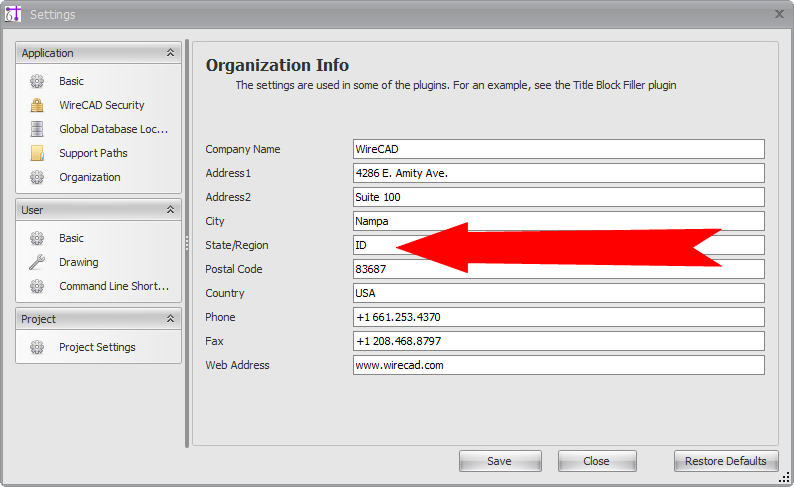This screenshot has width=794, height=487.
Task: Click the User group header
Action: tap(98, 210)
